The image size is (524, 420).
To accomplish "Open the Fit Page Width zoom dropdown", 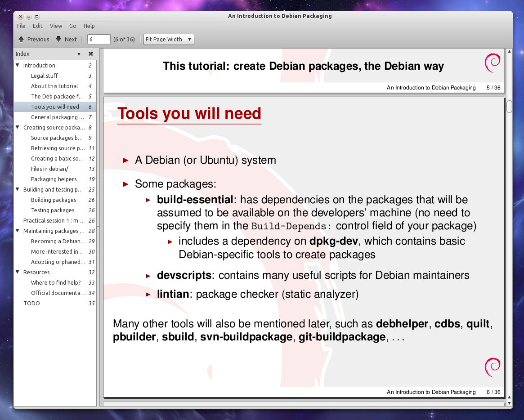I will point(169,40).
